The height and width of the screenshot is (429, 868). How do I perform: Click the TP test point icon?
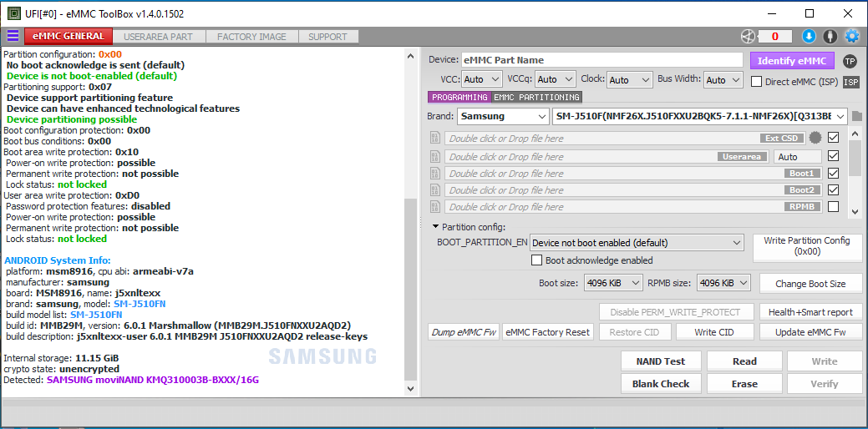[850, 61]
